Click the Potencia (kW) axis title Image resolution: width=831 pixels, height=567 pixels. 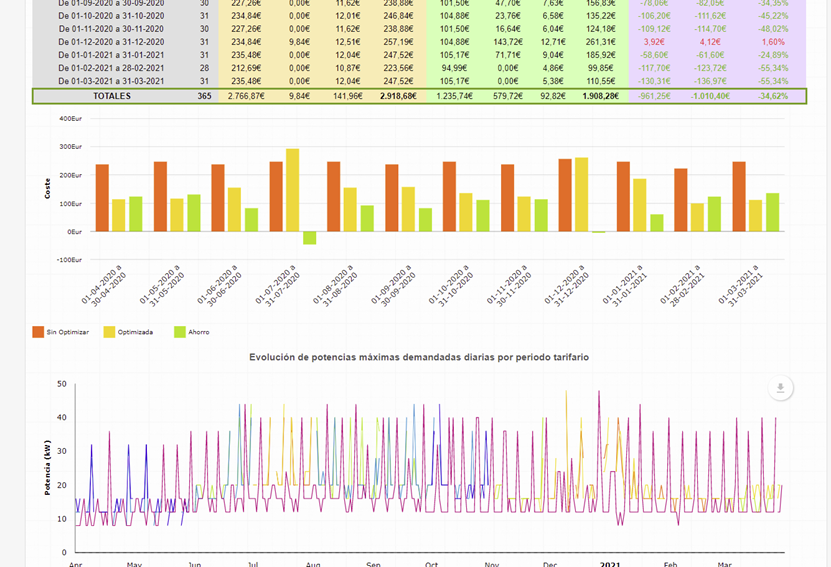[47, 468]
